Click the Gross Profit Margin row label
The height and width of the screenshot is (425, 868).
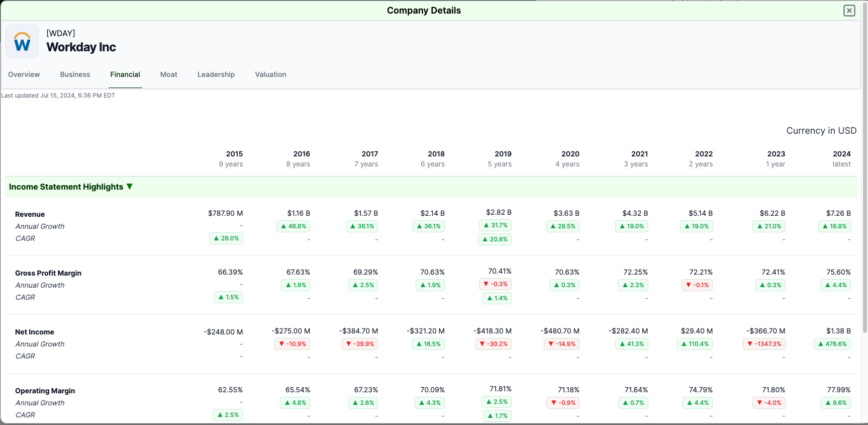click(48, 273)
